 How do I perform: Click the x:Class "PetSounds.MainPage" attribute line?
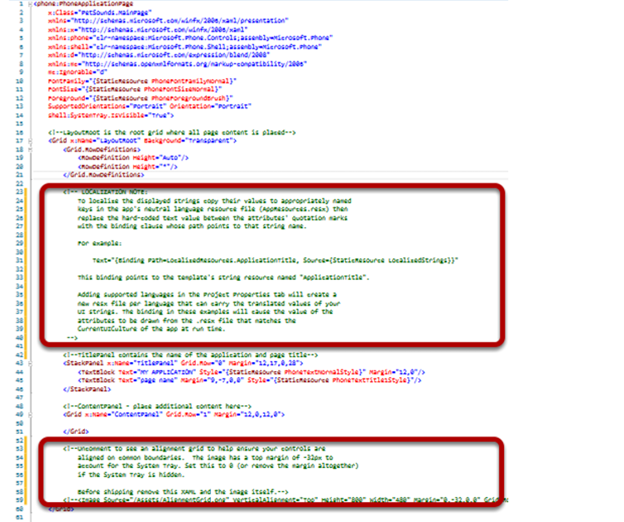(100, 12)
